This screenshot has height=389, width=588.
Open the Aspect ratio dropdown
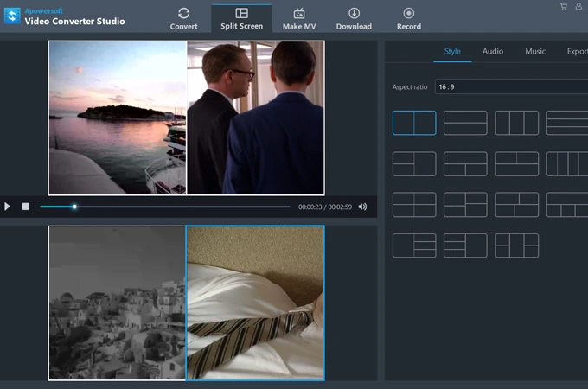[x=510, y=87]
